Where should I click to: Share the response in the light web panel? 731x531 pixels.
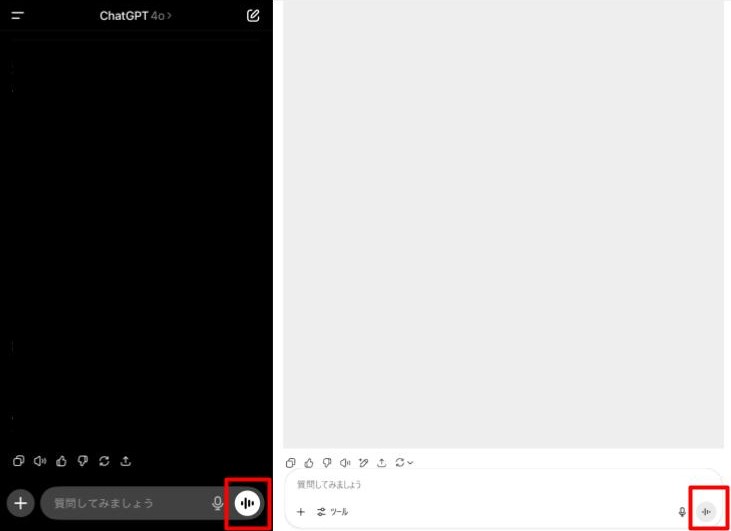click(x=382, y=463)
